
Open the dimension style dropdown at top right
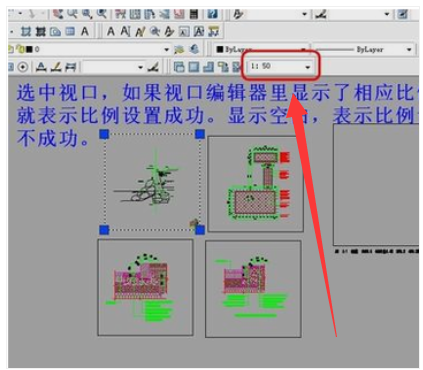click(387, 14)
